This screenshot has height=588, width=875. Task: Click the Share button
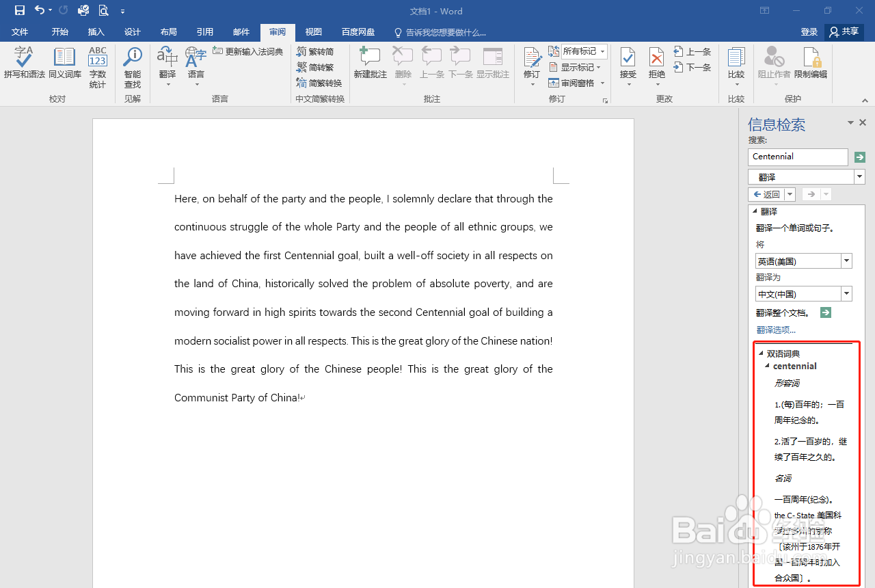pyautogui.click(x=844, y=31)
